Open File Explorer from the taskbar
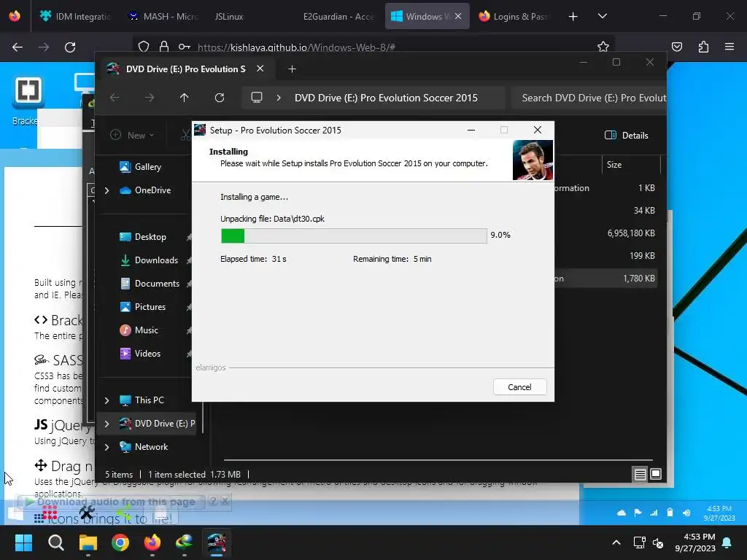Image resolution: width=747 pixels, height=560 pixels. click(x=88, y=542)
